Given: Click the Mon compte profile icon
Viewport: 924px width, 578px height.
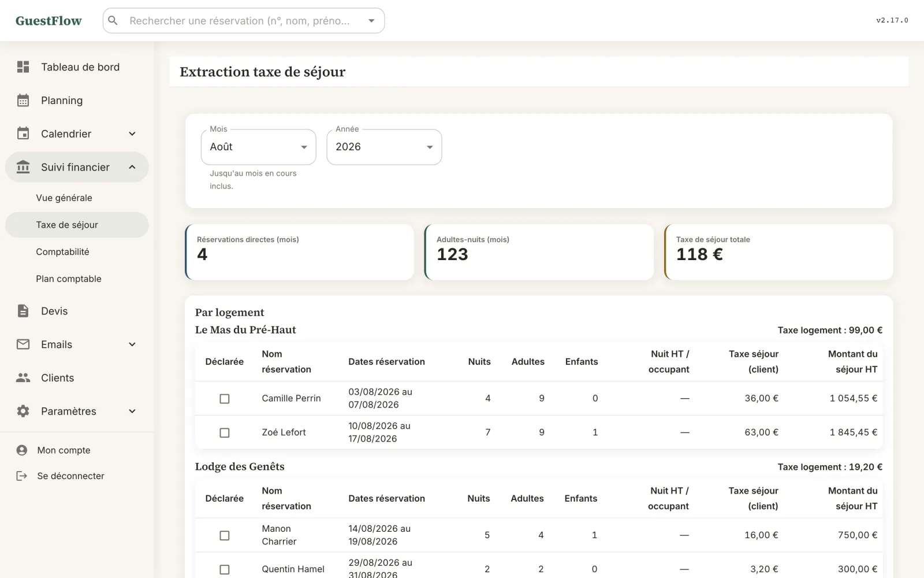Looking at the screenshot, I should tap(22, 450).
